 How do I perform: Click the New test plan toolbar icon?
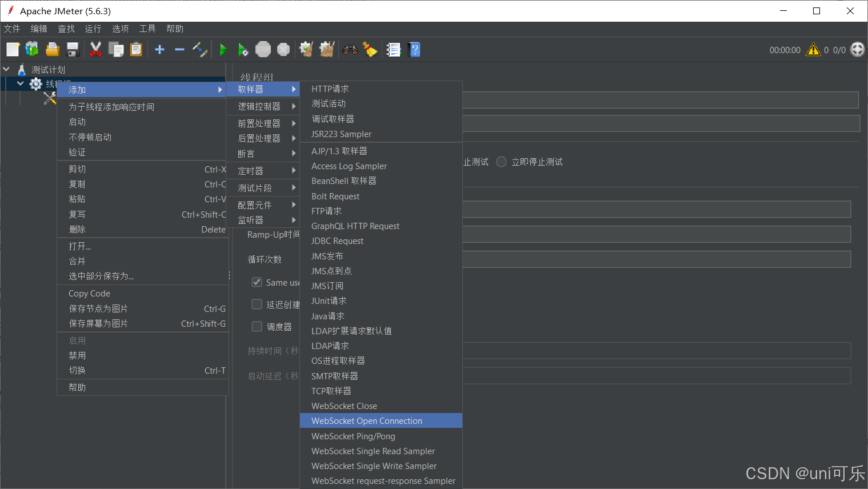click(13, 50)
